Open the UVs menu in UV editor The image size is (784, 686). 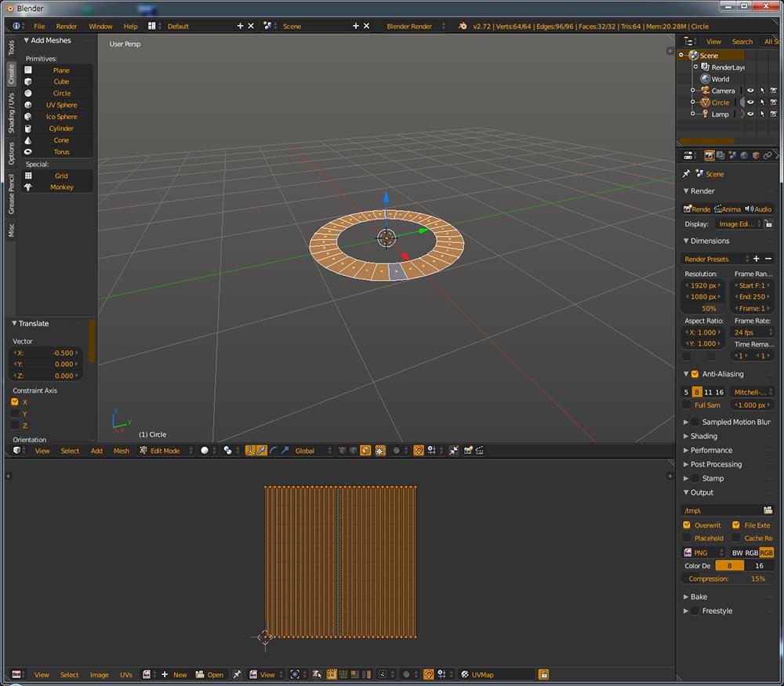pyautogui.click(x=126, y=674)
